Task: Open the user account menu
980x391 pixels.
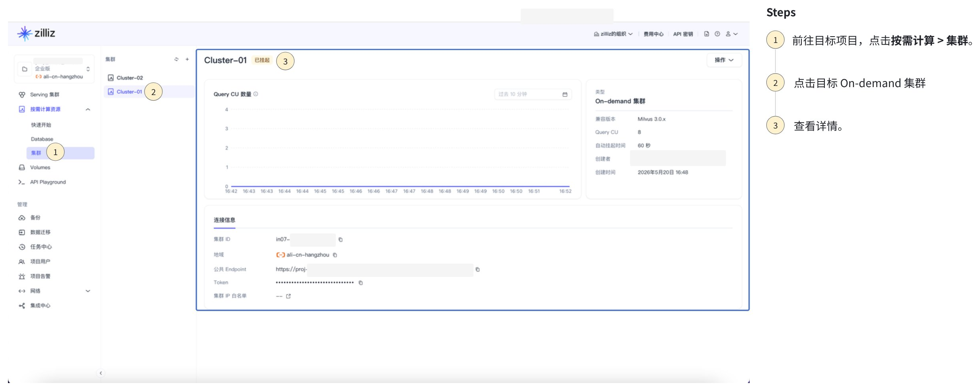Action: point(732,34)
